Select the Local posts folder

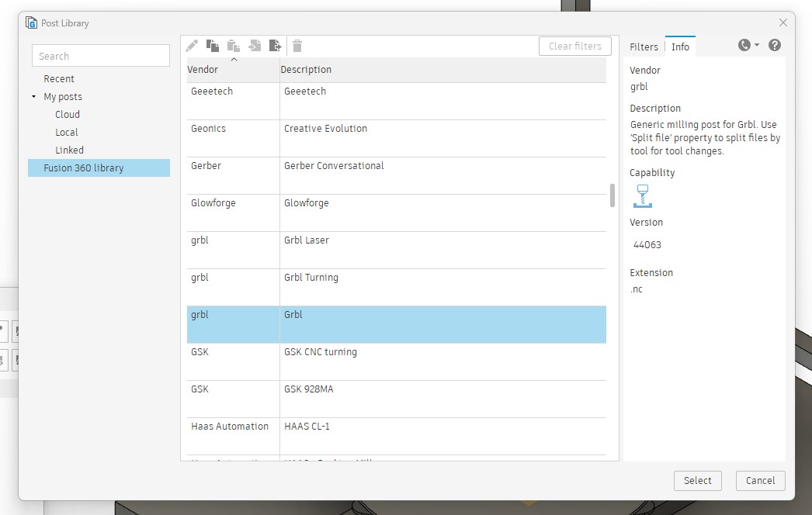coord(66,132)
